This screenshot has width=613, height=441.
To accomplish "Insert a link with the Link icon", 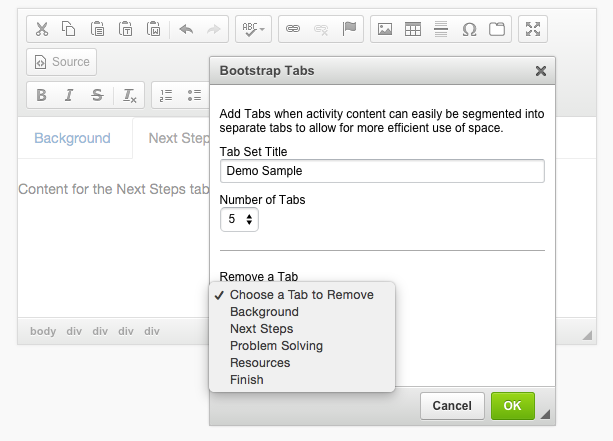I will pos(292,29).
